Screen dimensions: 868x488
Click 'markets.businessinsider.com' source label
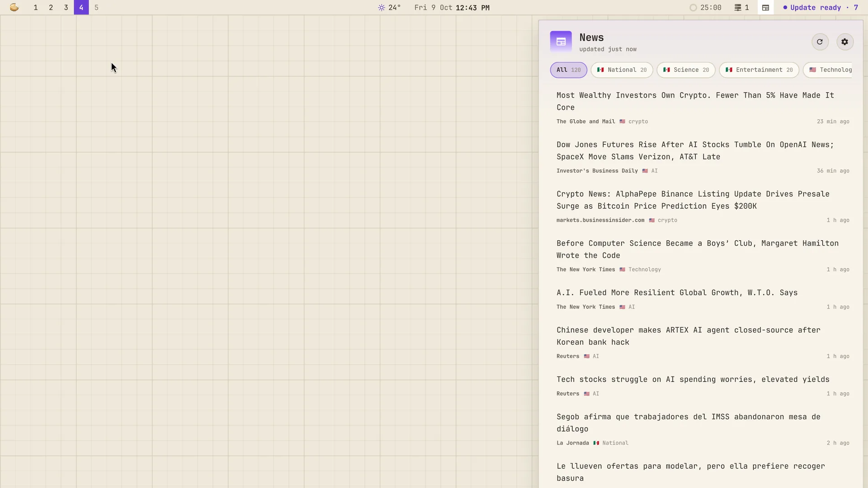(600, 220)
